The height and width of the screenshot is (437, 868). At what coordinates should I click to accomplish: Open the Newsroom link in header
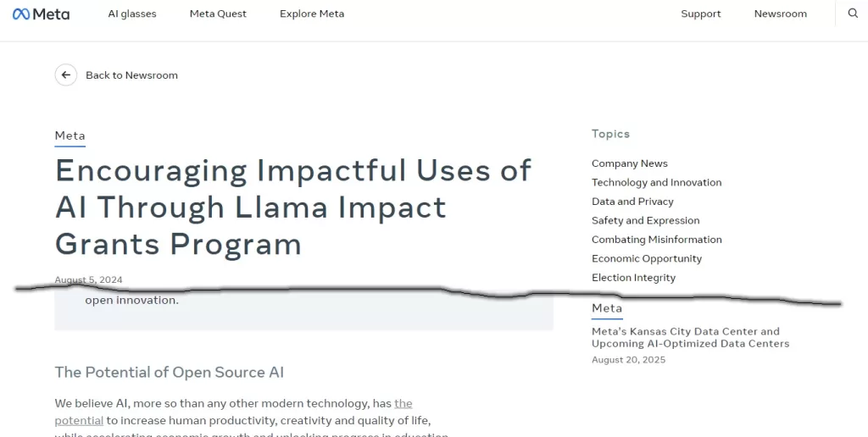coord(780,14)
